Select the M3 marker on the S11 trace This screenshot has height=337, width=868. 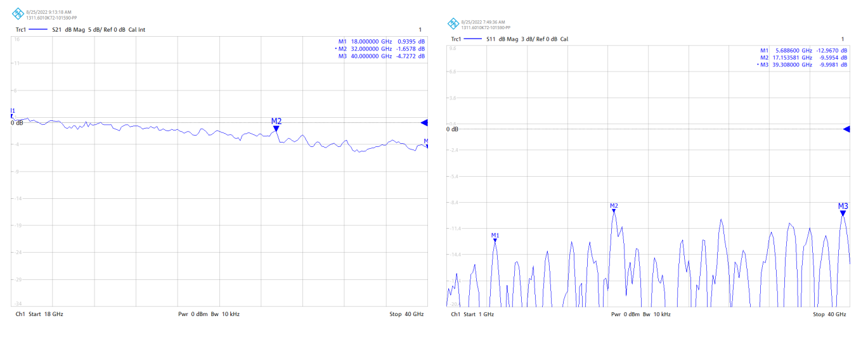click(843, 213)
